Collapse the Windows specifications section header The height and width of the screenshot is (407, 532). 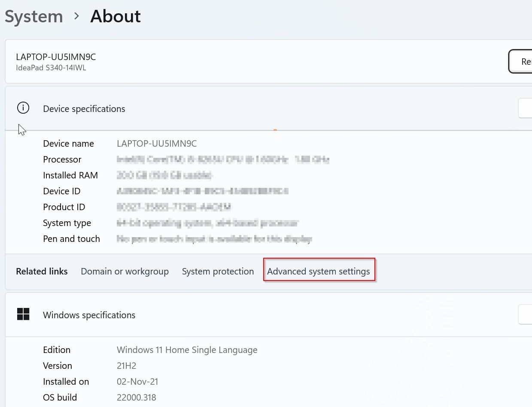[268, 315]
